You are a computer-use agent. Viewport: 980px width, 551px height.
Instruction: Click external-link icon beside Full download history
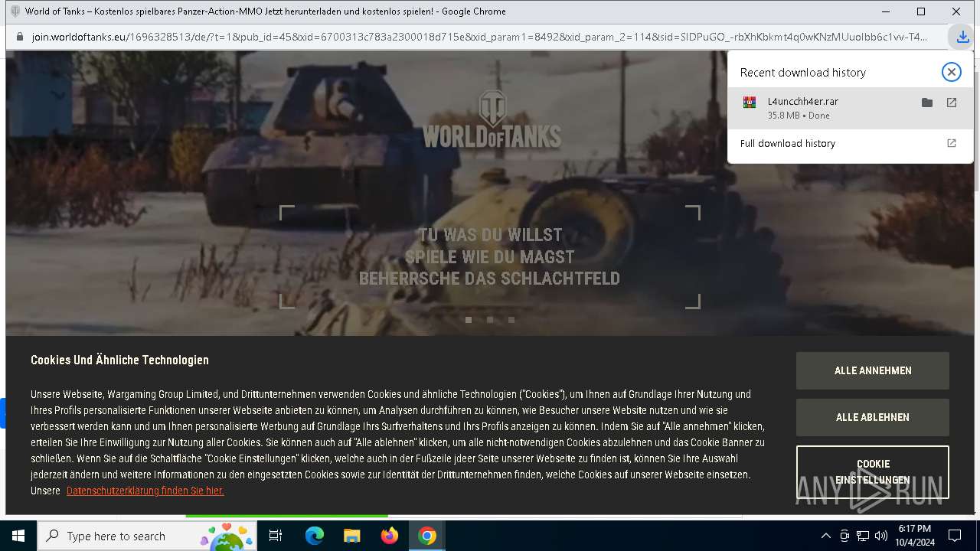(952, 143)
